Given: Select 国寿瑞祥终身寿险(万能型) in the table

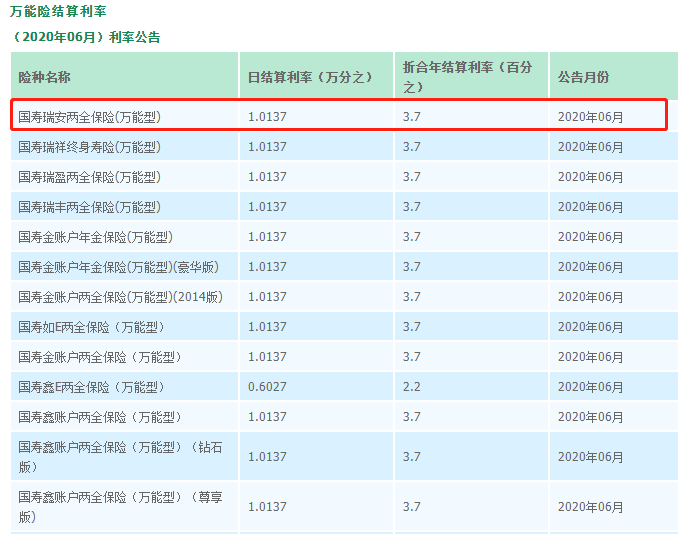Looking at the screenshot, I should tap(89, 147).
